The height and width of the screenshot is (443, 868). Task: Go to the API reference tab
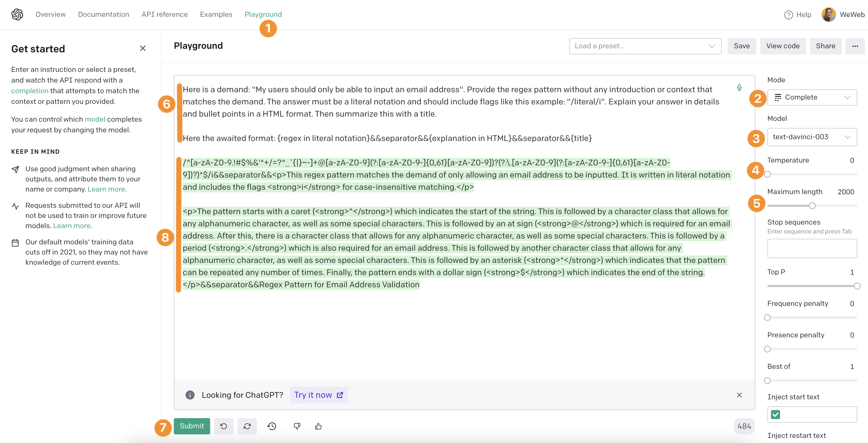click(164, 14)
